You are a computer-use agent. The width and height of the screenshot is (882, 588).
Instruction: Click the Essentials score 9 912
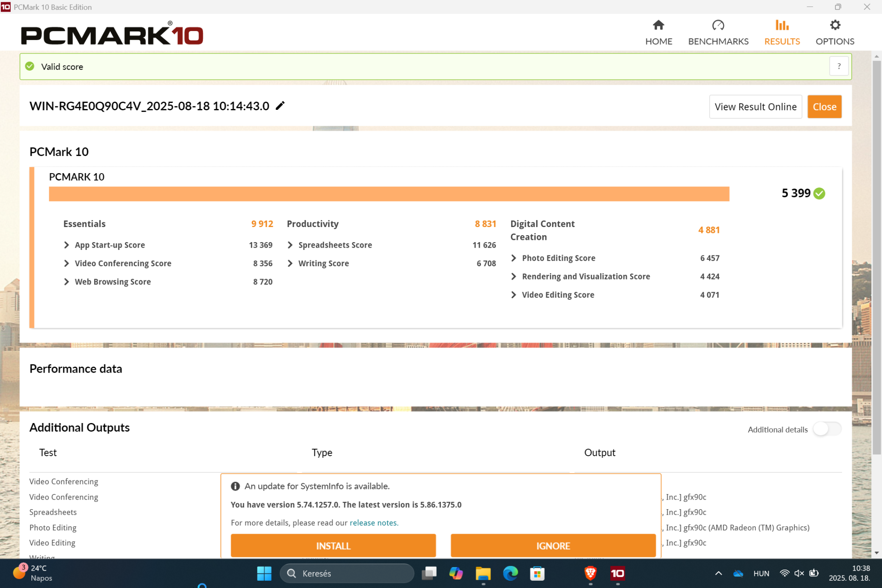click(262, 224)
